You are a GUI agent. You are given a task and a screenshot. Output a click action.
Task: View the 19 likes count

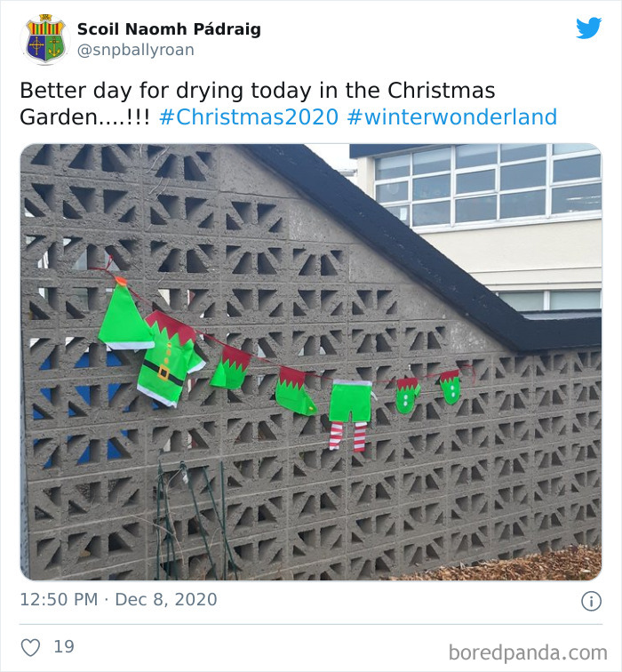(64, 647)
